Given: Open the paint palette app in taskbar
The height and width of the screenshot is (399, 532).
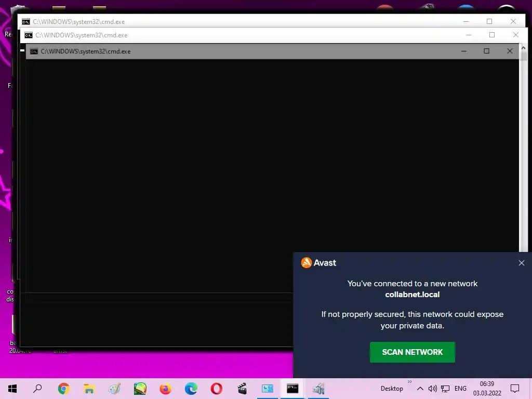Looking at the screenshot, I should pyautogui.click(x=114, y=389).
